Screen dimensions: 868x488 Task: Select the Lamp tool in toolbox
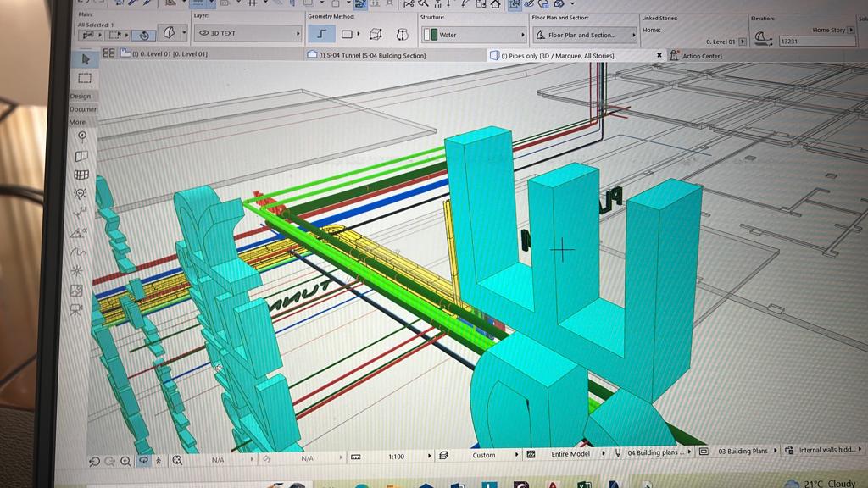coord(81,193)
